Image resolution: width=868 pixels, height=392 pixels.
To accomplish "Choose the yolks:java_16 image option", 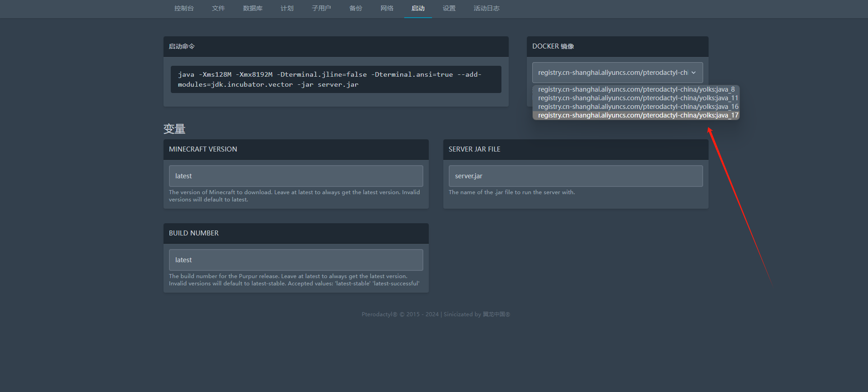I will point(636,107).
